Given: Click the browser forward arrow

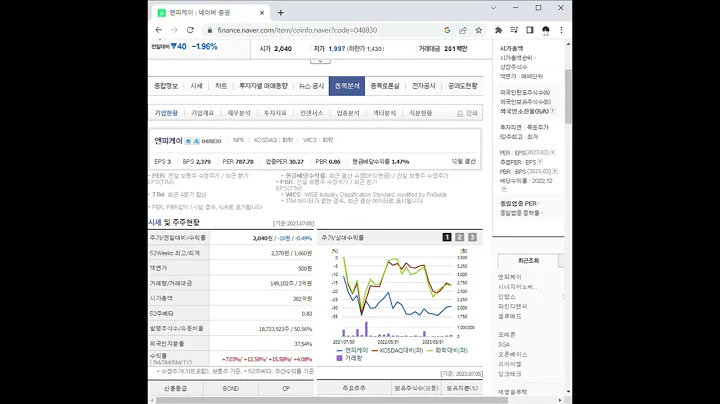Looking at the screenshot, I should click(174, 30).
